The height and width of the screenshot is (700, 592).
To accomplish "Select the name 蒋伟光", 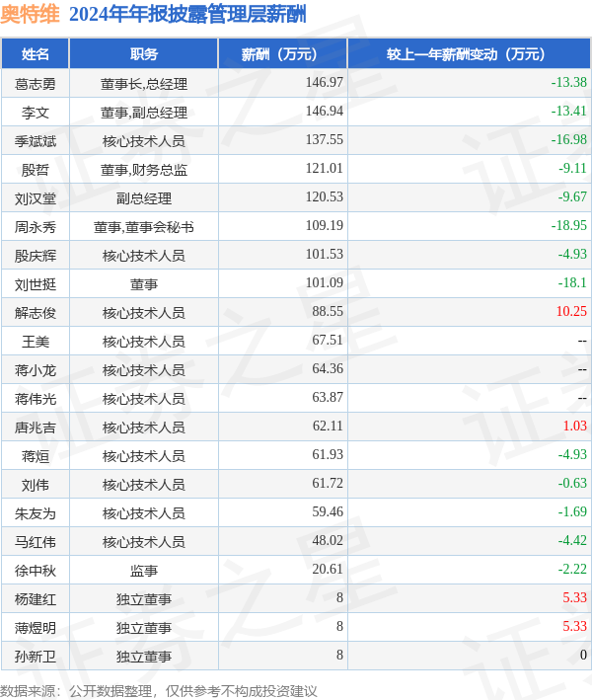I will [36, 399].
